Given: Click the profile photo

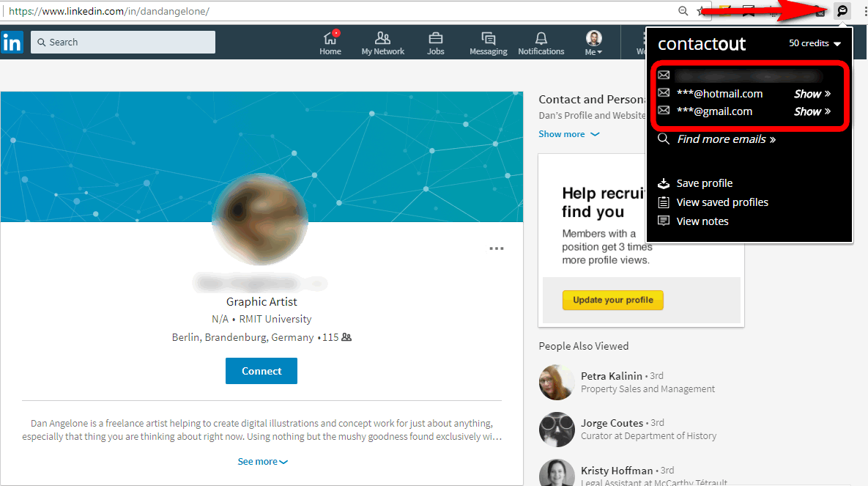Looking at the screenshot, I should click(260, 219).
